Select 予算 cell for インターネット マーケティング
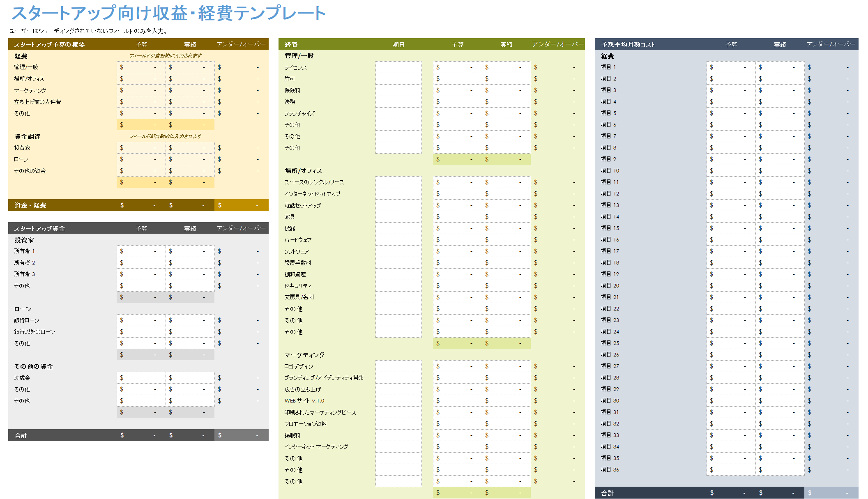This screenshot has height=499, width=868. coord(458,447)
